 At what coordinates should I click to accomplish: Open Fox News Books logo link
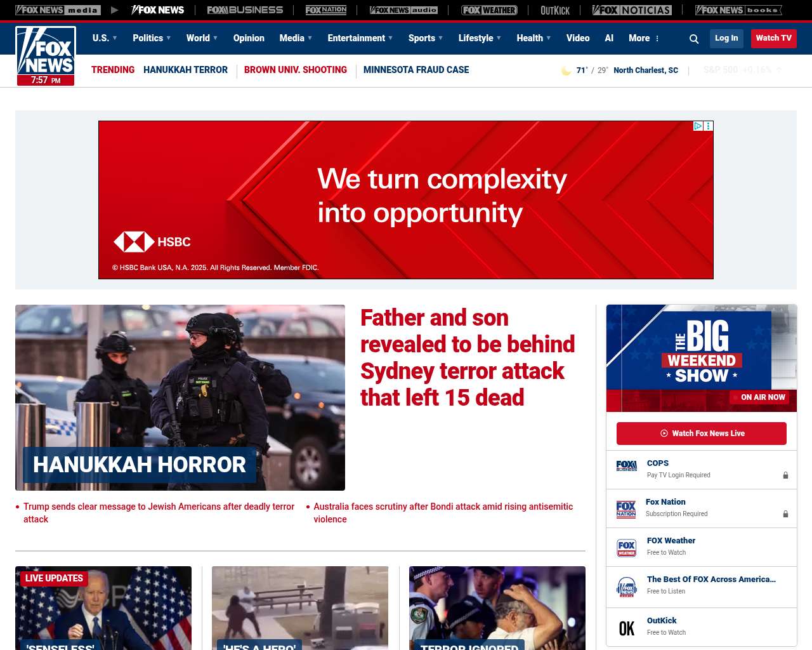[738, 10]
